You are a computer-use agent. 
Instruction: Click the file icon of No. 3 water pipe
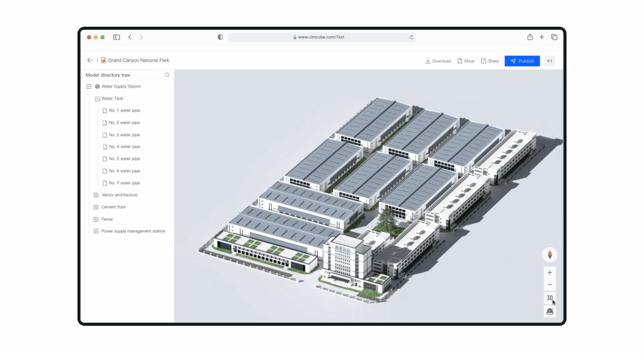pos(105,135)
